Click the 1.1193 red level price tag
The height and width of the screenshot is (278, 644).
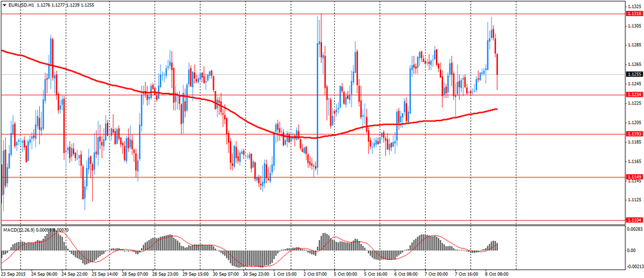634,134
